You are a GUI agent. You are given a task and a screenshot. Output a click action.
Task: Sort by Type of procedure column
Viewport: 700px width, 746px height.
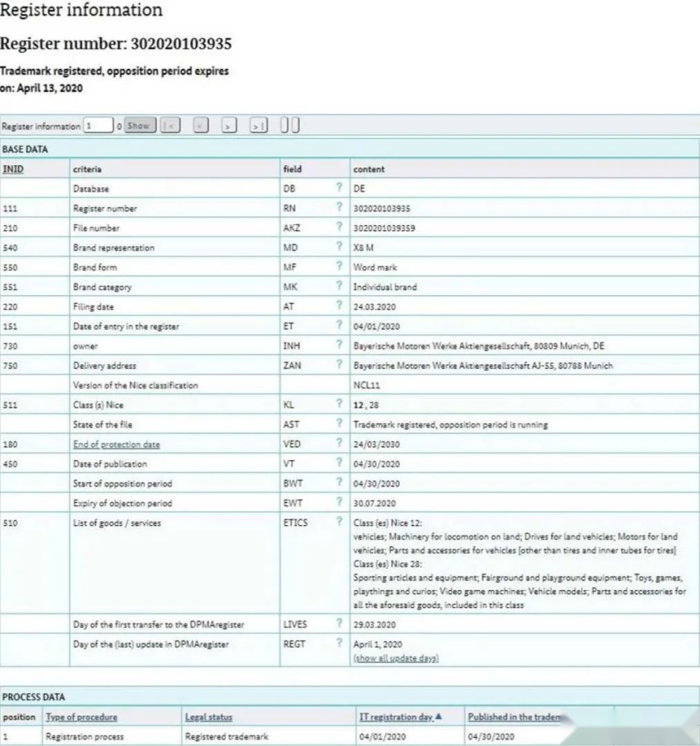coord(81,717)
